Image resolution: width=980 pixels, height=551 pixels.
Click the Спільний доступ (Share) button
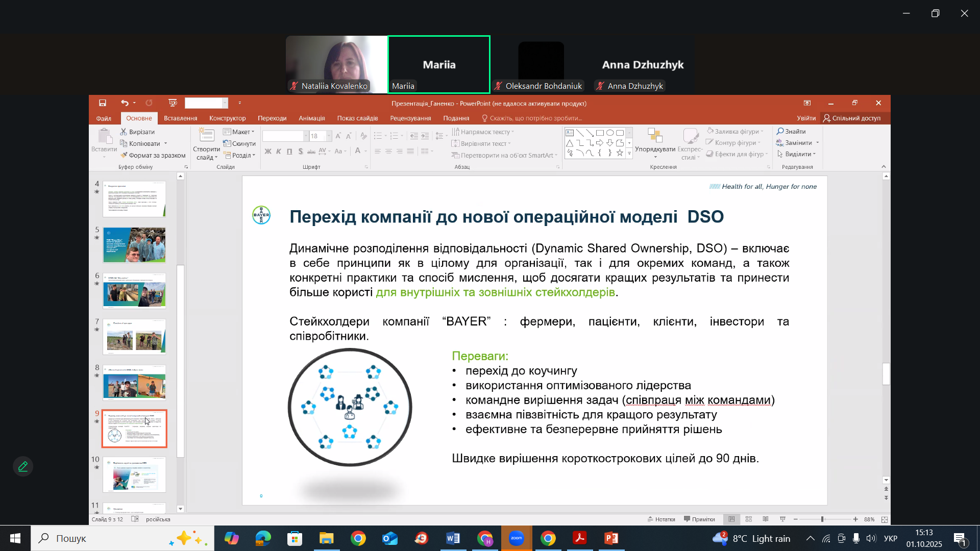point(851,118)
